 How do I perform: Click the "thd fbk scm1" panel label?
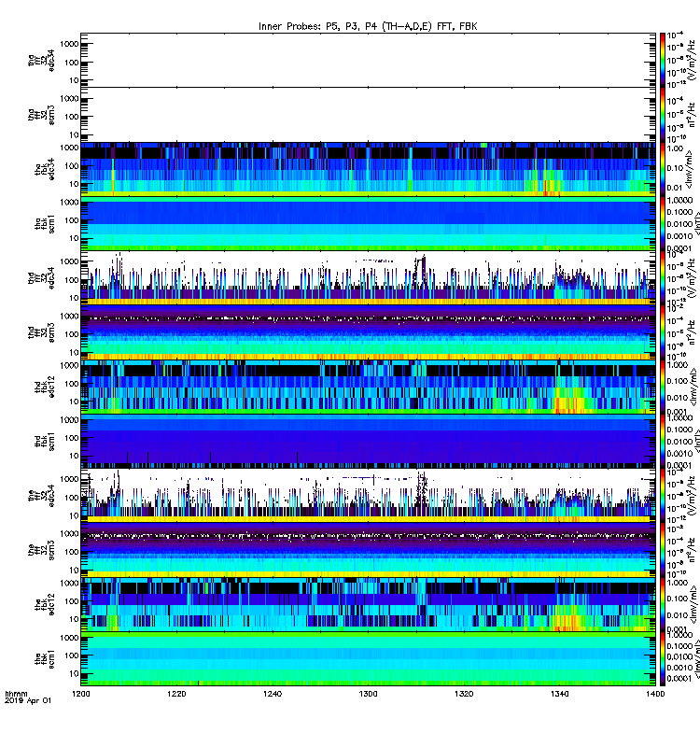click(45, 441)
